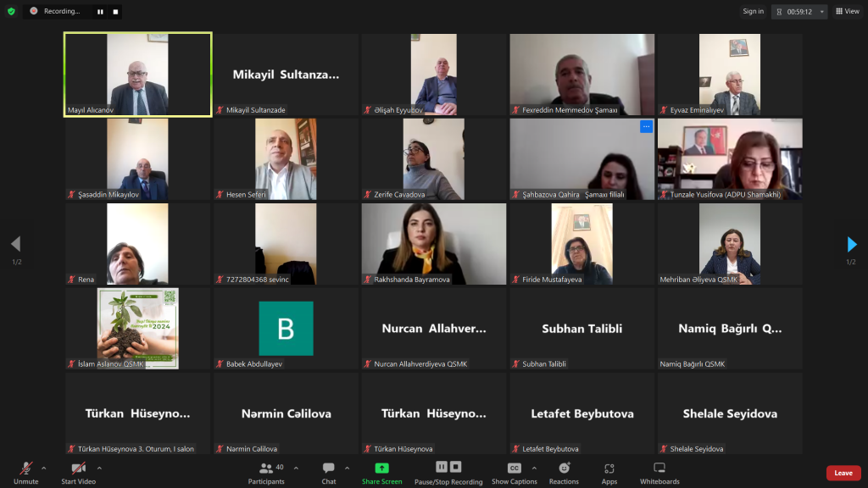This screenshot has height=488, width=868.
Task: Unmute the microphone
Action: [x=26, y=474]
